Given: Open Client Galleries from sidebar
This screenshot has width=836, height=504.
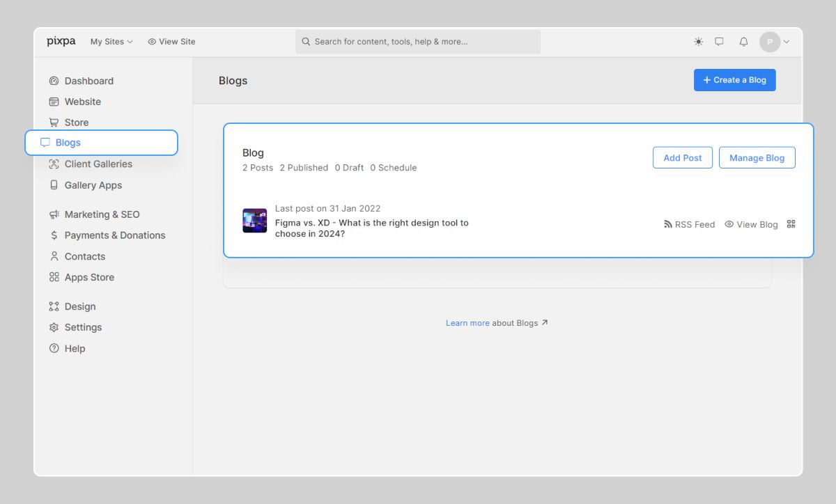Looking at the screenshot, I should [98, 164].
